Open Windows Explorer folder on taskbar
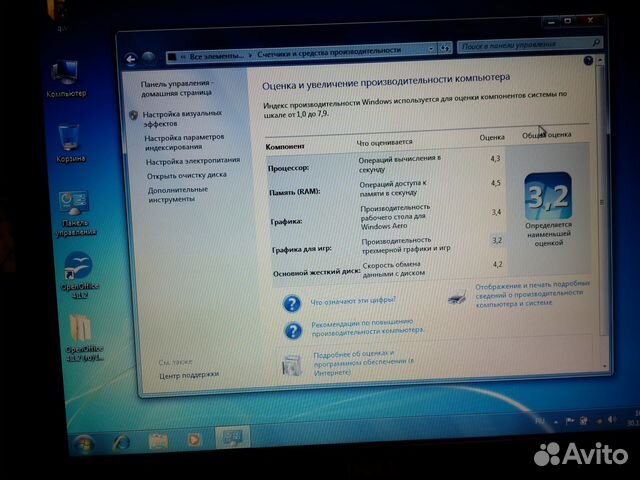 pyautogui.click(x=158, y=441)
